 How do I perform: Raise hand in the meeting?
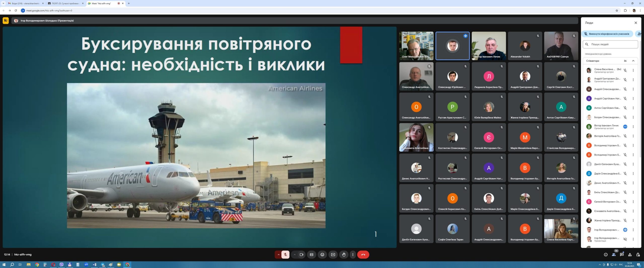pyautogui.click(x=344, y=254)
